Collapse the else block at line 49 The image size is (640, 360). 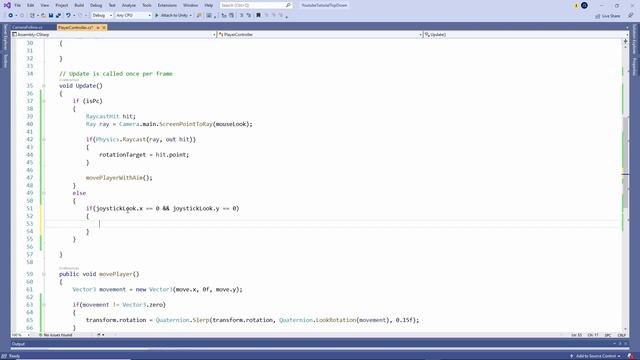click(x=44, y=193)
